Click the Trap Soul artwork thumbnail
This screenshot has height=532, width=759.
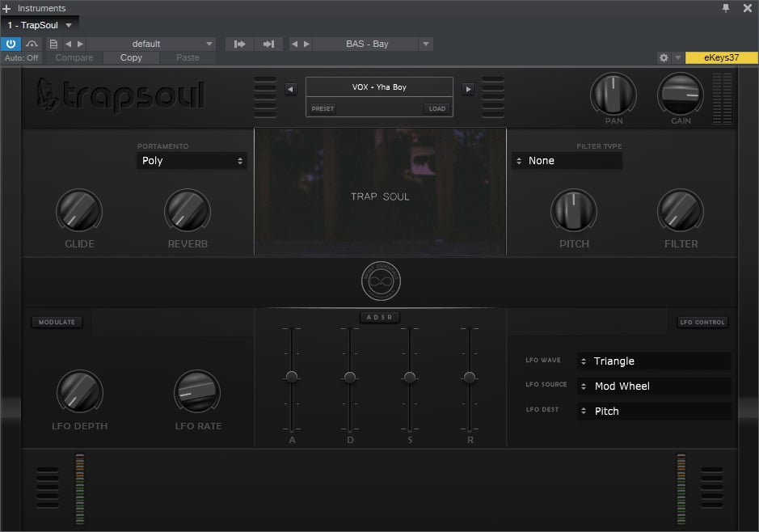pos(380,192)
